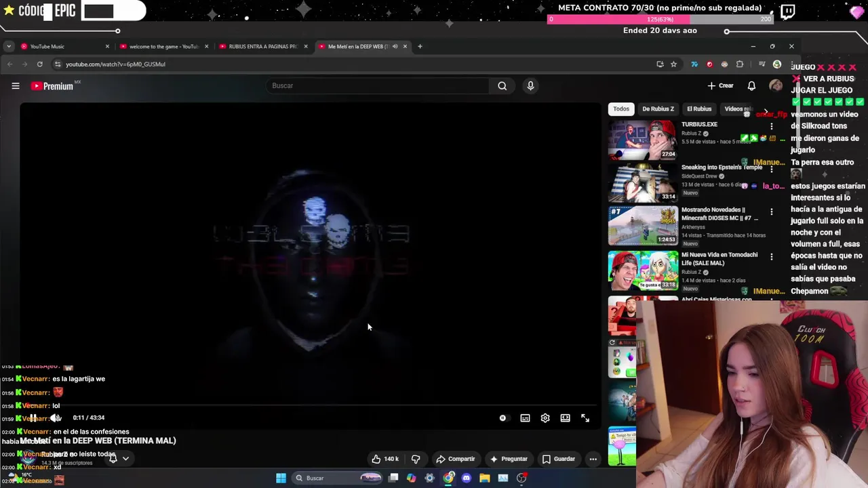Mute the video using the volume icon
Viewport: 868px width, 488px height.
click(x=56, y=418)
